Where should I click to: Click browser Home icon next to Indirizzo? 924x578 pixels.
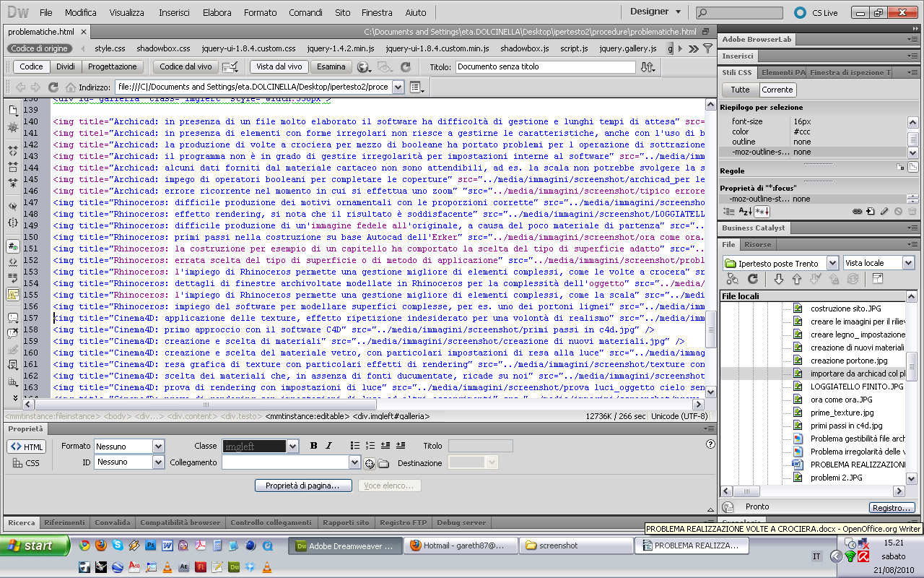coord(70,87)
